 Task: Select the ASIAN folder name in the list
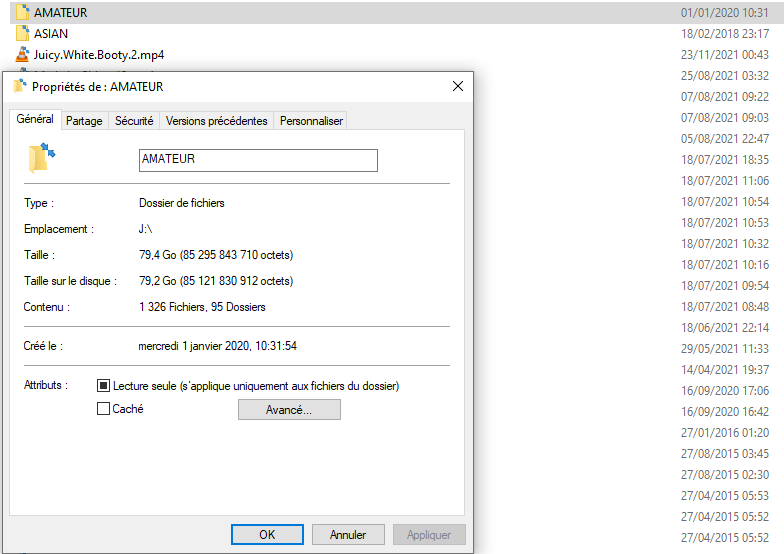point(51,34)
